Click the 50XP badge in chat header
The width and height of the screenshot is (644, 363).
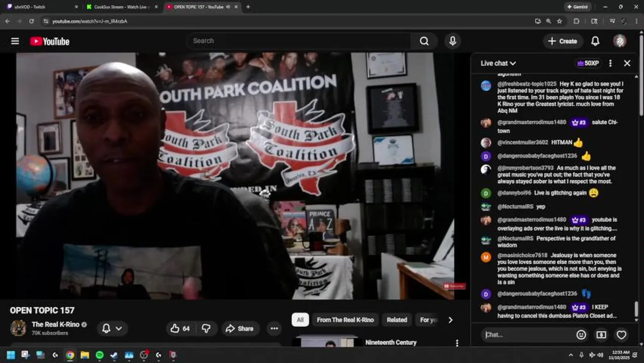[x=588, y=63]
